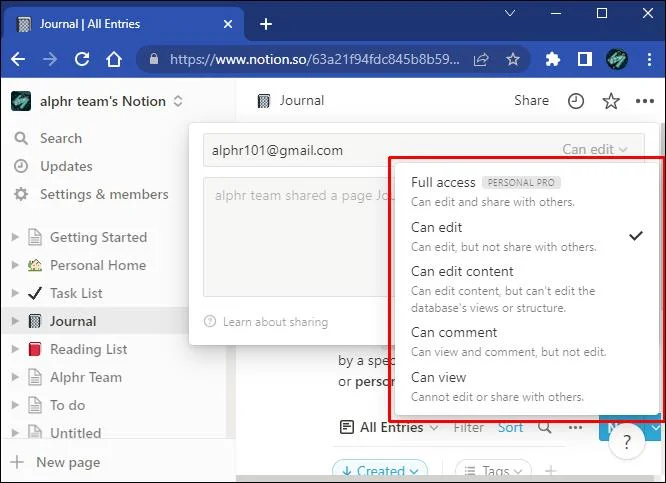Toggle the browser side panel icon
Viewport: 666px width, 483px height.
click(x=584, y=59)
